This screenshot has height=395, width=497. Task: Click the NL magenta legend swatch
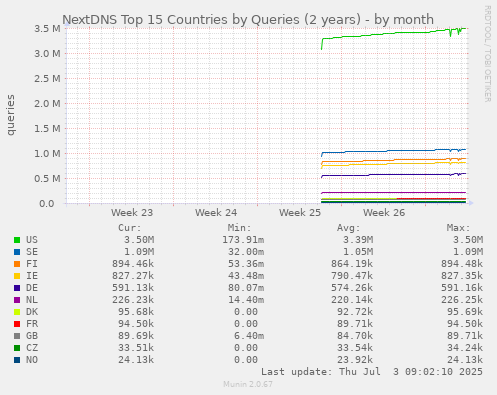[x=17, y=300]
